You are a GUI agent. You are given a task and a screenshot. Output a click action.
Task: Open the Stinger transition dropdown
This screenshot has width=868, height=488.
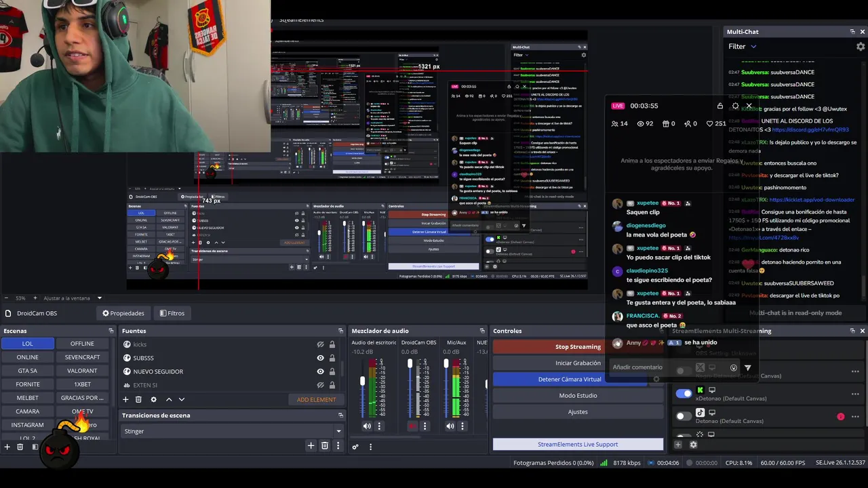click(233, 431)
